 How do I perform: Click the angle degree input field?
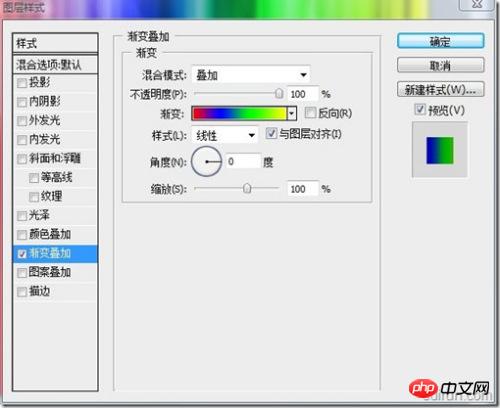[x=243, y=162]
